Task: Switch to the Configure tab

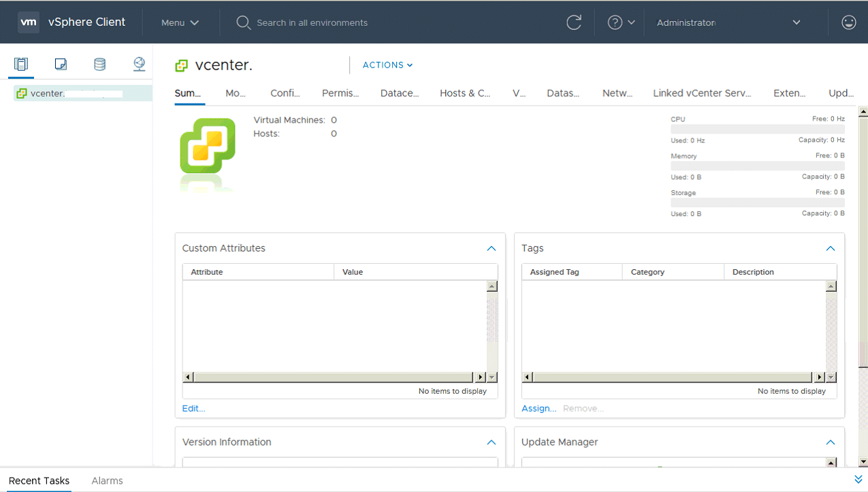Action: click(285, 93)
